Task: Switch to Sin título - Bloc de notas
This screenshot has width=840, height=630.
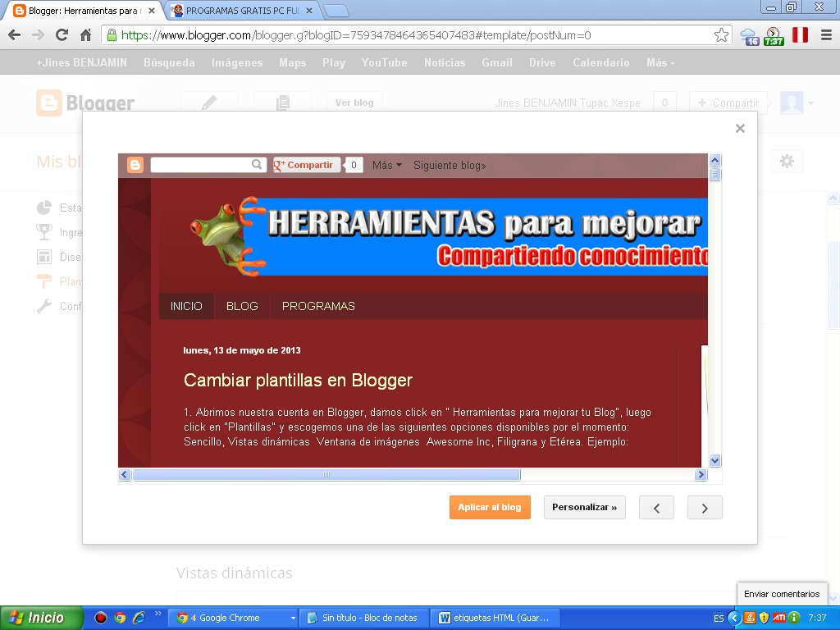Action: click(364, 618)
